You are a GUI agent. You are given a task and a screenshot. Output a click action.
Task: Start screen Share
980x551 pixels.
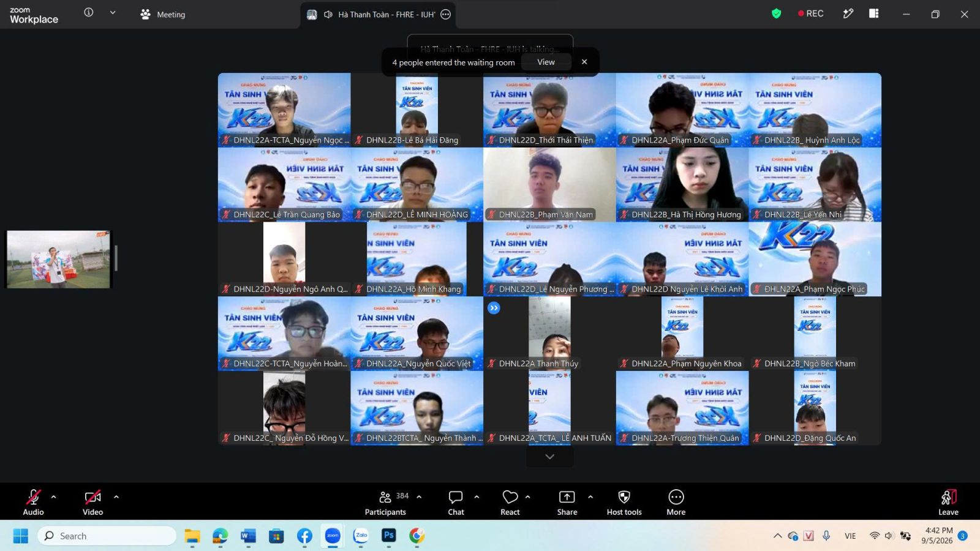(x=567, y=502)
